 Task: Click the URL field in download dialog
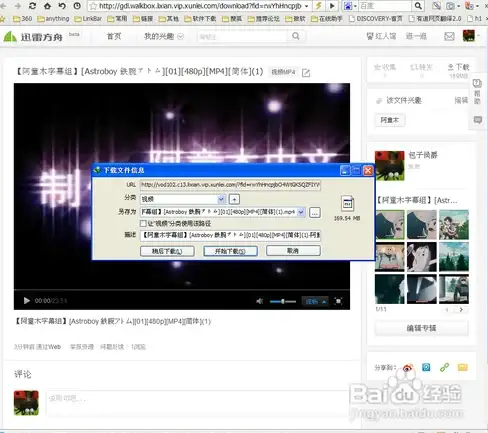click(x=230, y=185)
